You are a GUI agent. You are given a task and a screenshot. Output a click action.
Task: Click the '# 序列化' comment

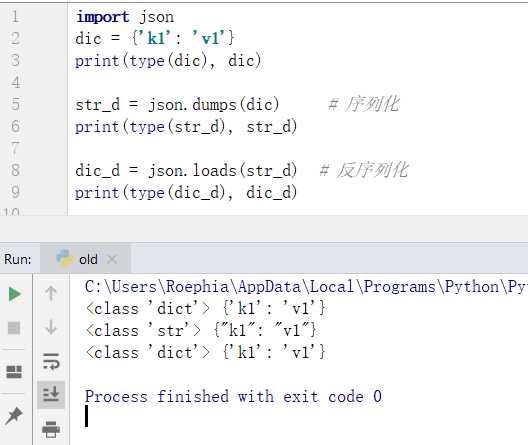pyautogui.click(x=364, y=104)
